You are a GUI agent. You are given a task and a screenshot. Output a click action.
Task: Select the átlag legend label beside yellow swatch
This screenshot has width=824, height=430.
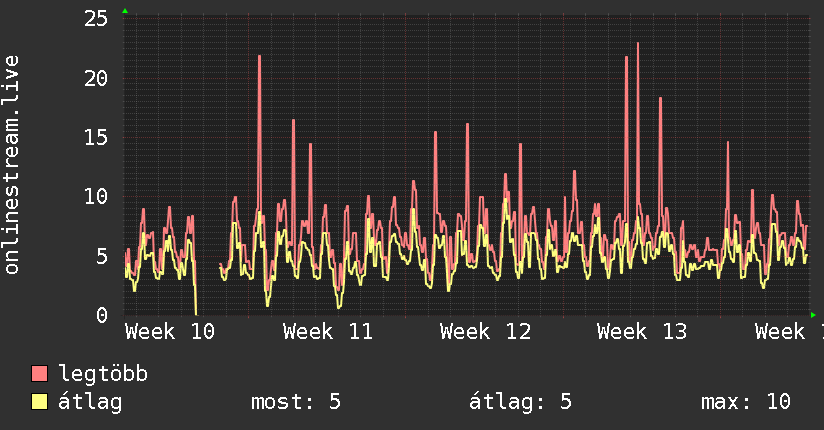[90, 402]
